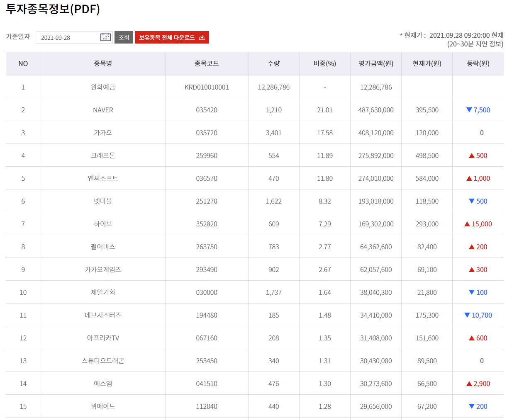Select the 카카오 stock name cell
This screenshot has height=420, width=507.
103,133
